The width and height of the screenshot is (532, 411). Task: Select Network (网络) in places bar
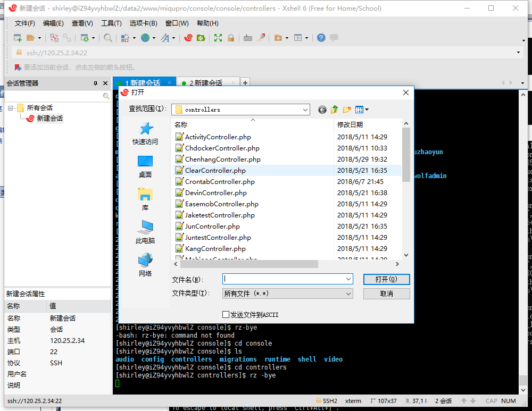pos(145,265)
